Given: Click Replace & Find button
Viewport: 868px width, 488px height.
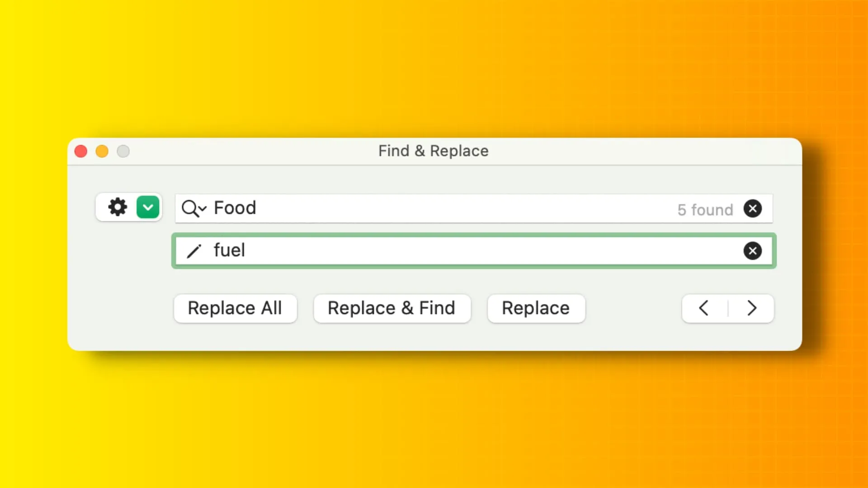Looking at the screenshot, I should point(391,308).
